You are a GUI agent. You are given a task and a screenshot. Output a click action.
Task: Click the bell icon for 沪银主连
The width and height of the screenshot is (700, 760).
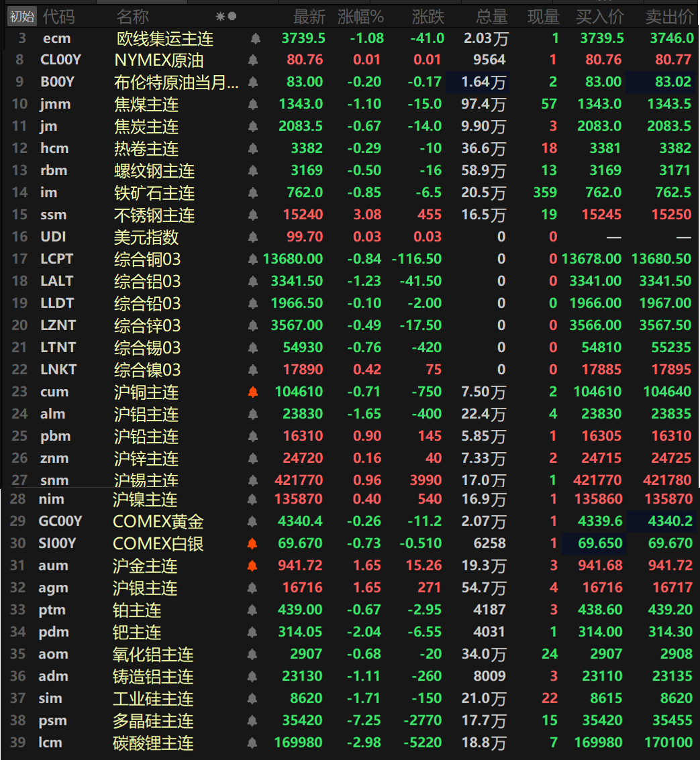point(252,588)
